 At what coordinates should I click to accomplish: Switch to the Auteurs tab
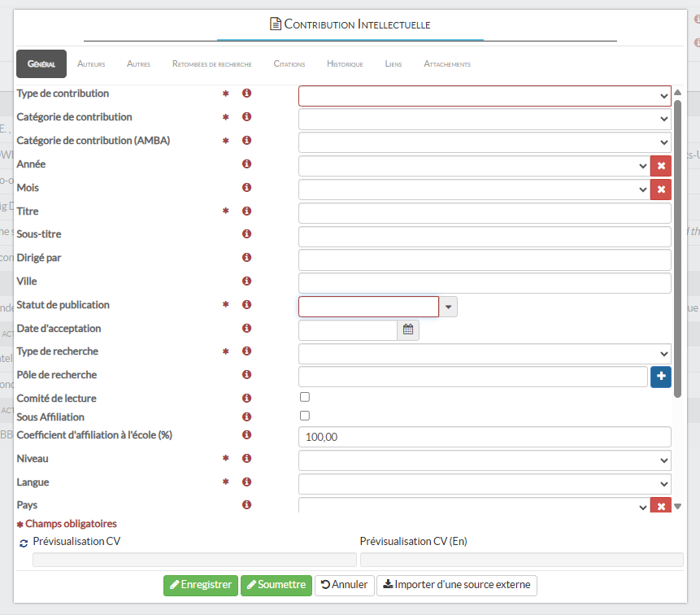point(91,64)
